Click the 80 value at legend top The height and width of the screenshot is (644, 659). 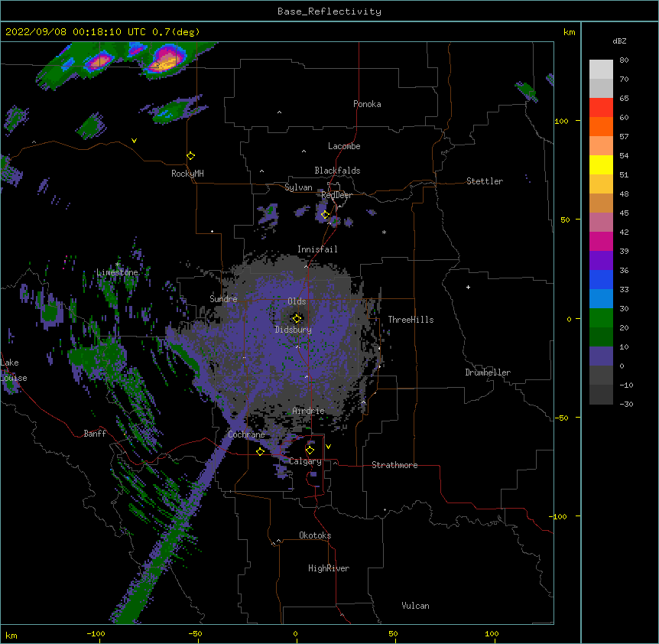pos(624,60)
